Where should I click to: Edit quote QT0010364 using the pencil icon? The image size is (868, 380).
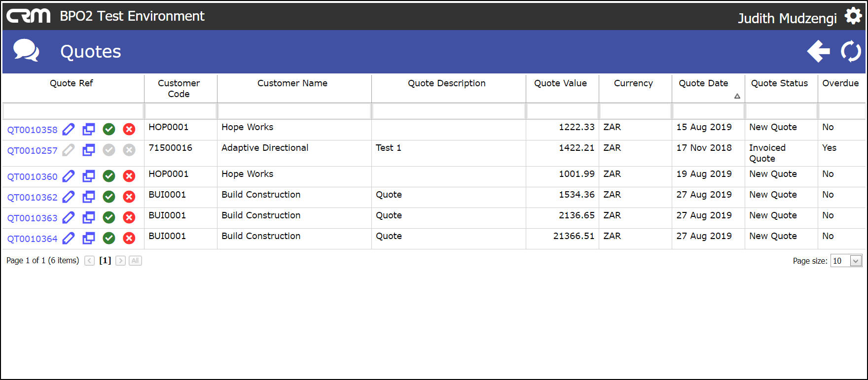pos(69,239)
